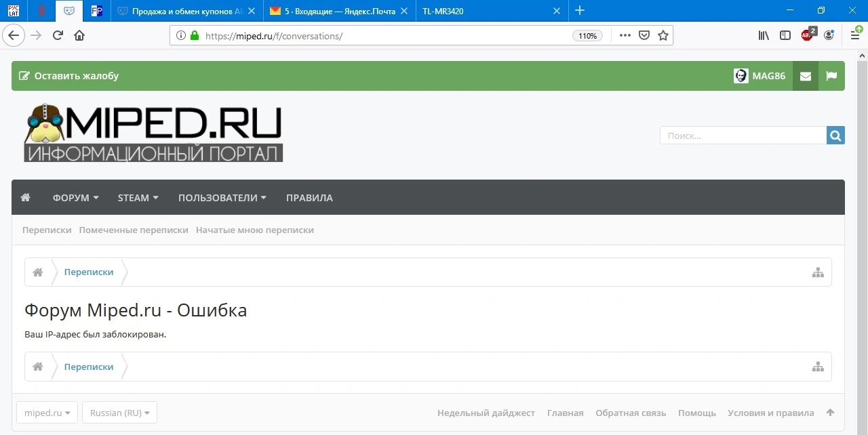Click bottom breadcrumb home icon
Image resolution: width=868 pixels, height=435 pixels.
pyautogui.click(x=38, y=367)
